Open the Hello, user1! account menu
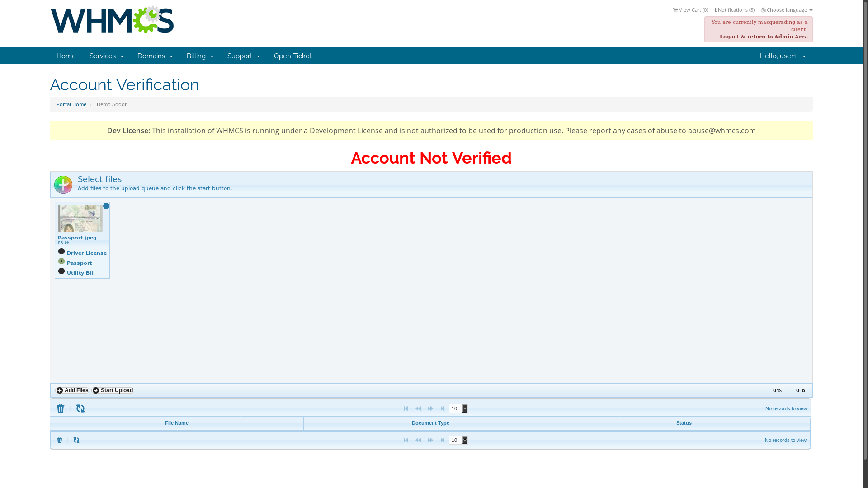This screenshot has height=488, width=868. pos(783,56)
